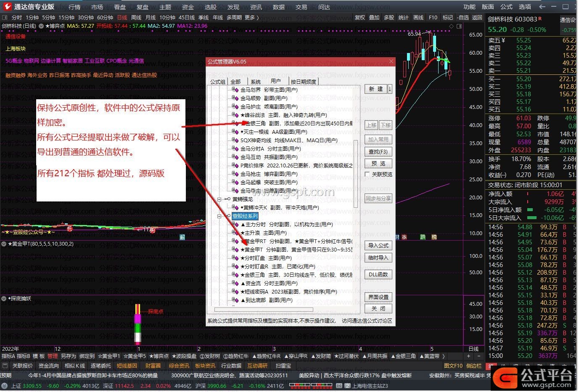The width and height of the screenshot is (579, 392).
Task: Select the formula icon of 主升浪 row
Action: tap(235, 233)
